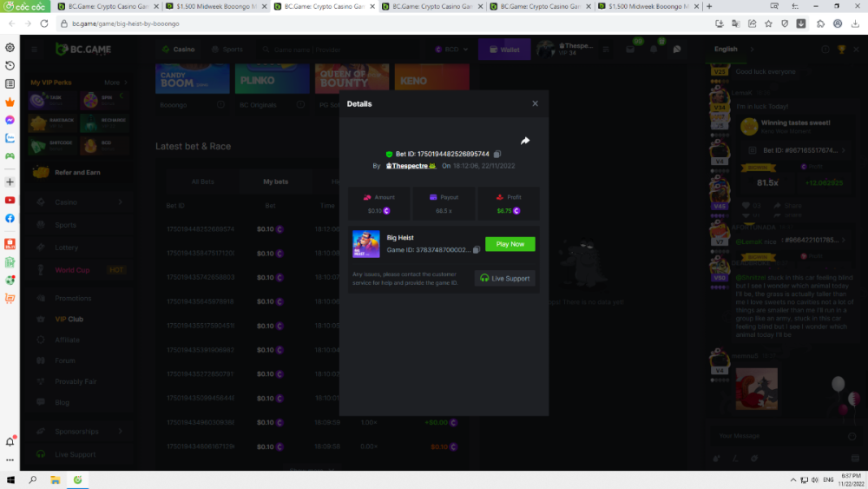This screenshot has height=489, width=868.
Task: Open Facebook shortcut in browser sidebar
Action: coord(10,218)
